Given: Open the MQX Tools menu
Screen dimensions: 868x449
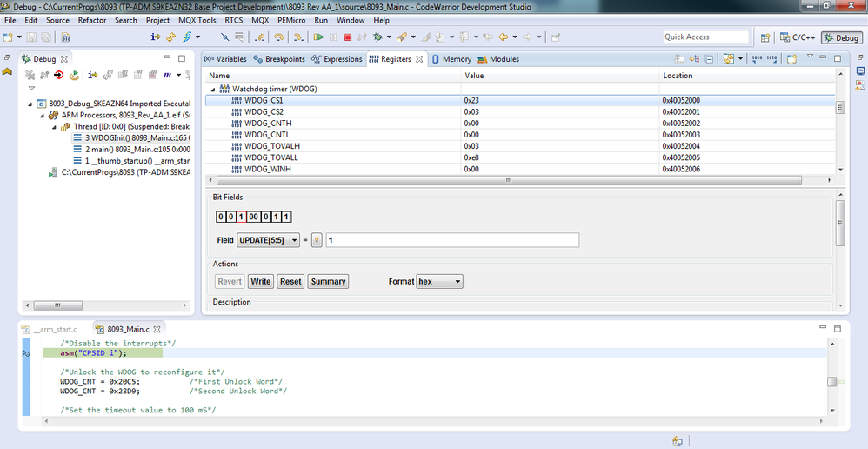Looking at the screenshot, I should (x=197, y=21).
